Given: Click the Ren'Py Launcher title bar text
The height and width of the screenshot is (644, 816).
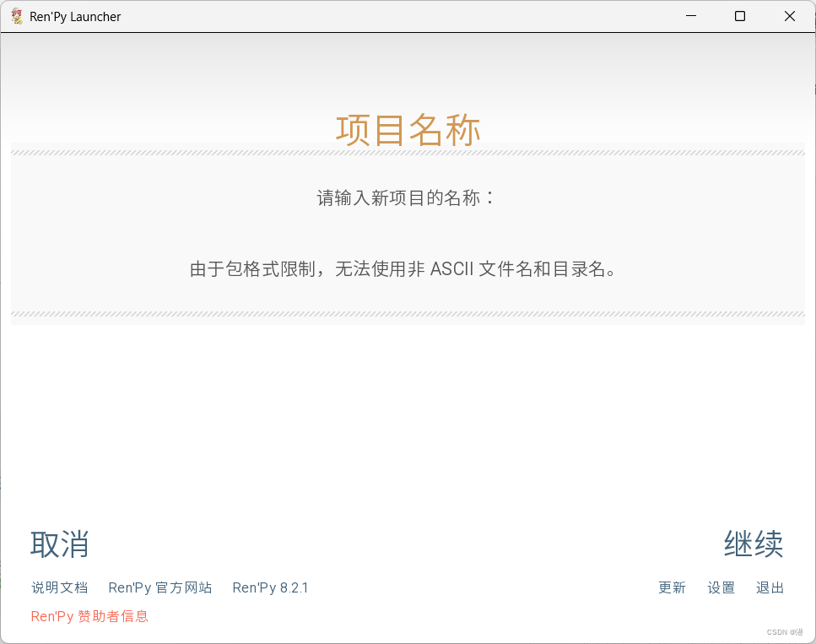Looking at the screenshot, I should pyautogui.click(x=74, y=16).
